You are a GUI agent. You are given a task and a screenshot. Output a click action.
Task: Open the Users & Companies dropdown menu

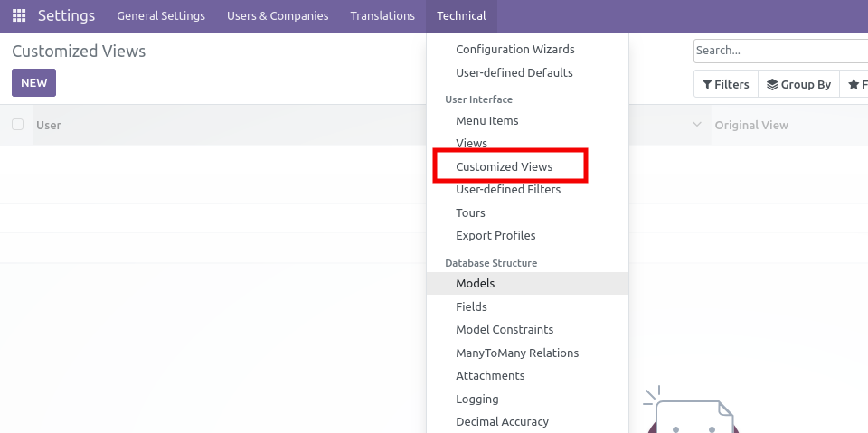tap(278, 16)
